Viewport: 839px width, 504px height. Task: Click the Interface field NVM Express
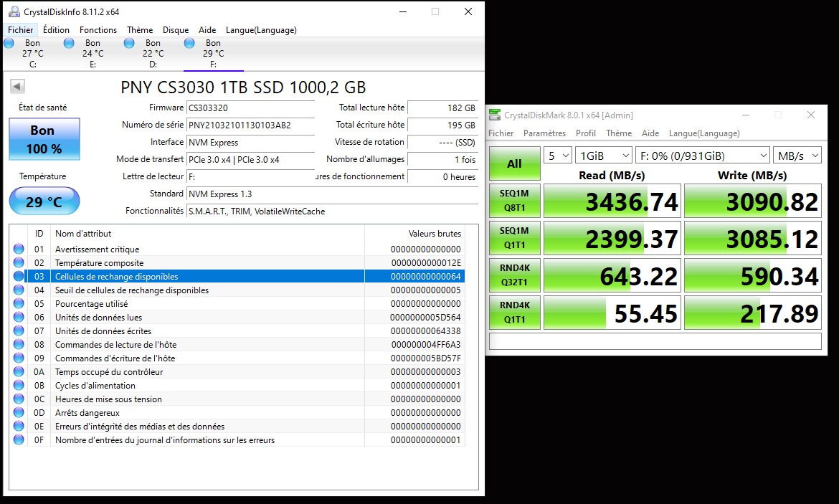coord(250,143)
